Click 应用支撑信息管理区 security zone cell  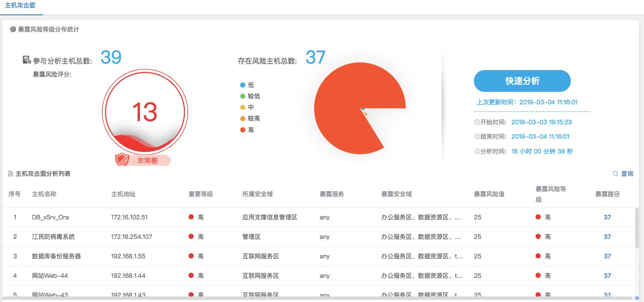[x=270, y=217]
